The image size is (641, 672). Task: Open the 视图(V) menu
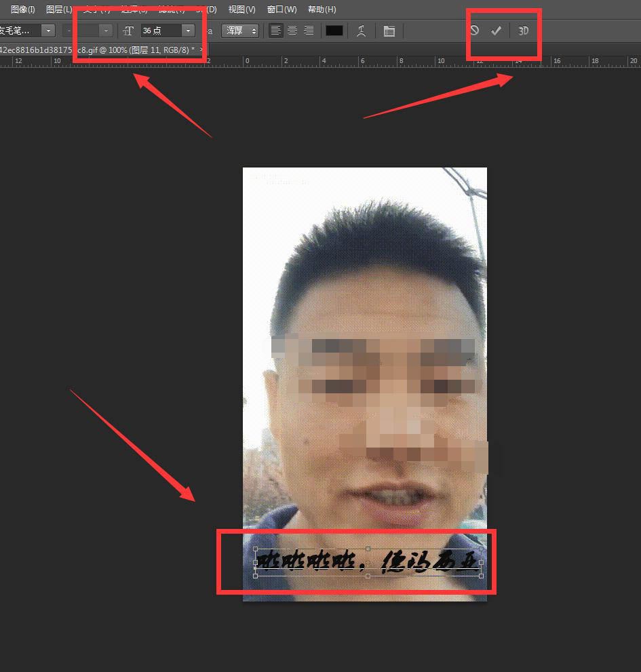point(241,9)
